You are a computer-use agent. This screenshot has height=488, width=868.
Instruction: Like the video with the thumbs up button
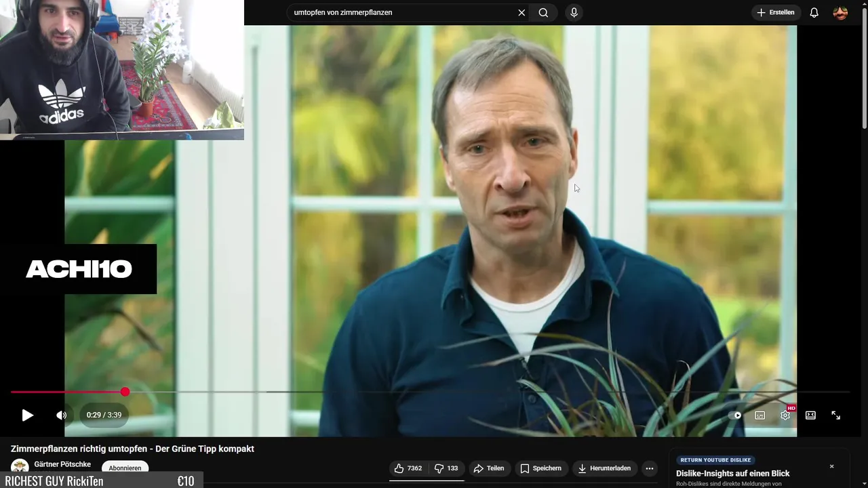point(408,468)
